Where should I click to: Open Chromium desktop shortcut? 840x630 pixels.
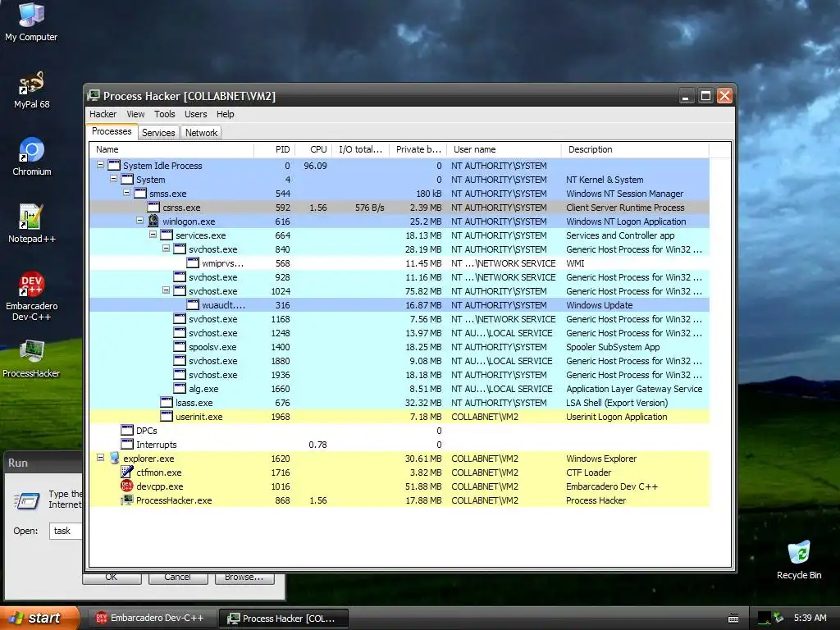point(32,157)
